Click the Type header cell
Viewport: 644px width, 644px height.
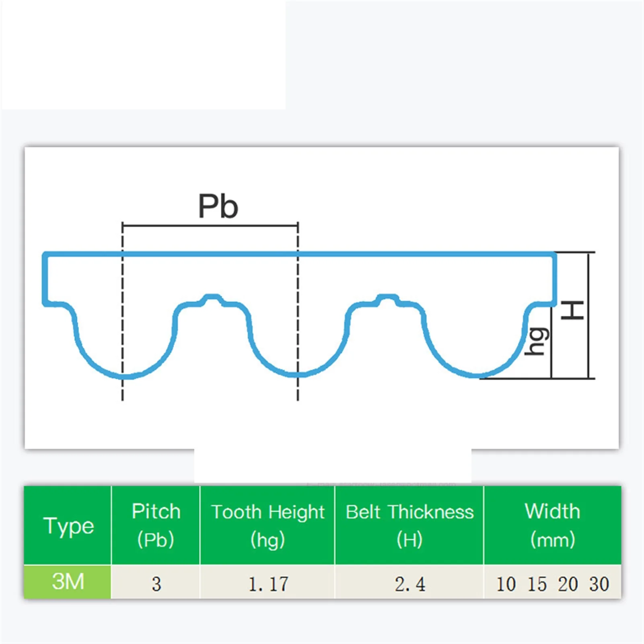(68, 525)
